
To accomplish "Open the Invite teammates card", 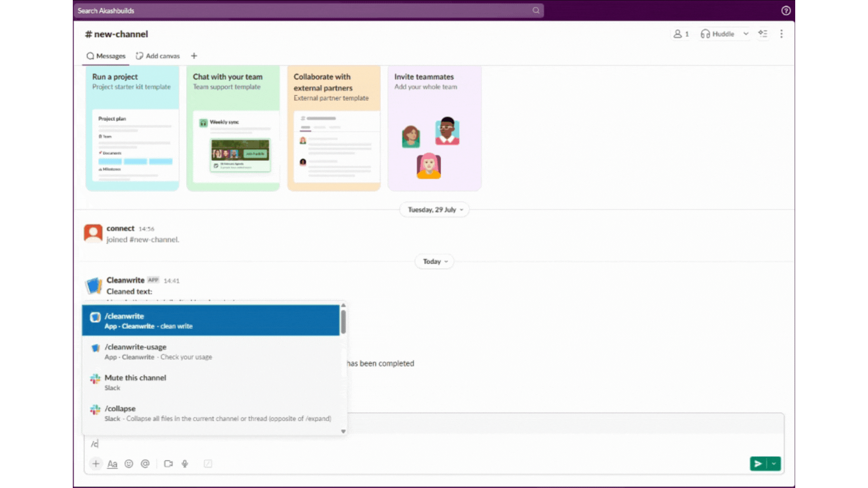I will (x=434, y=128).
